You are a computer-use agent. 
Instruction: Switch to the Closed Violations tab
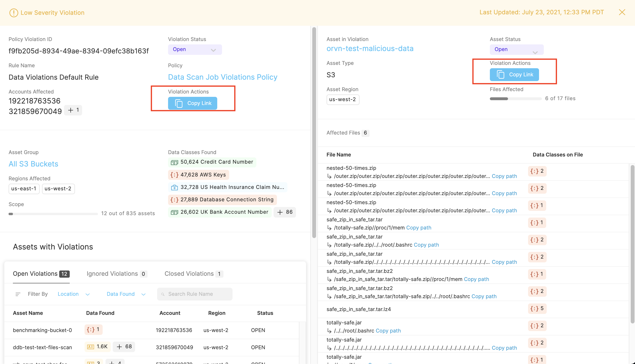coord(193,274)
